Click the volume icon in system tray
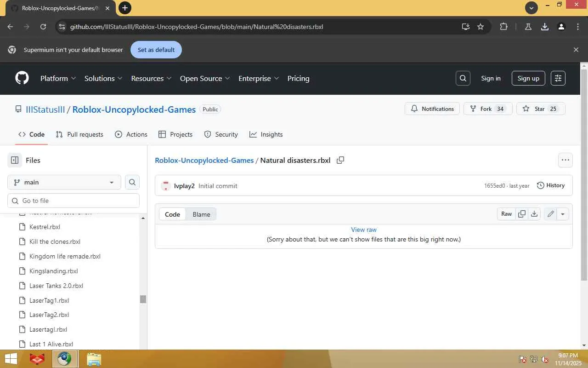Screen dimensions: 588x368 545,359
